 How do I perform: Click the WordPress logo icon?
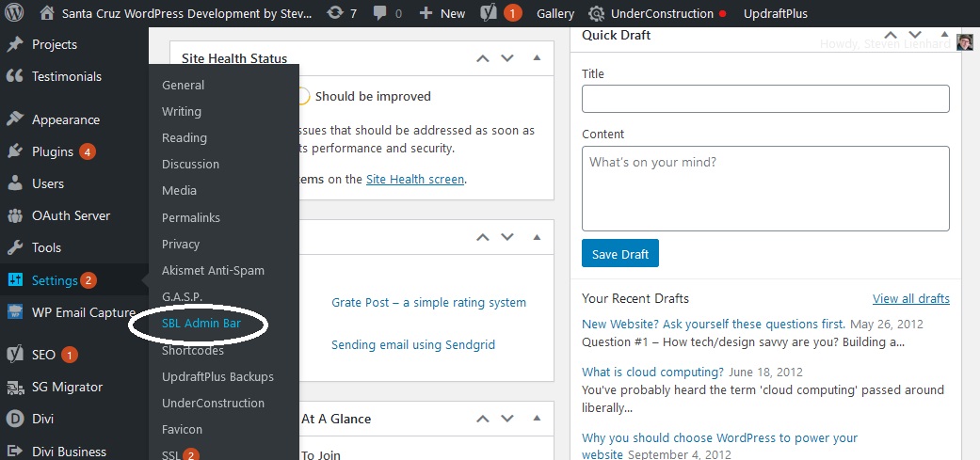pos(15,14)
